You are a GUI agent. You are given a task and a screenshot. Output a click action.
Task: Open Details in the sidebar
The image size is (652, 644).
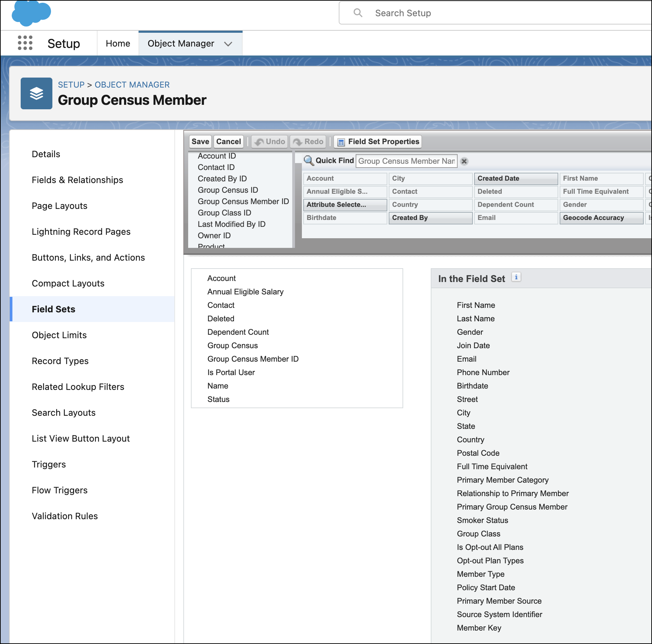point(46,154)
